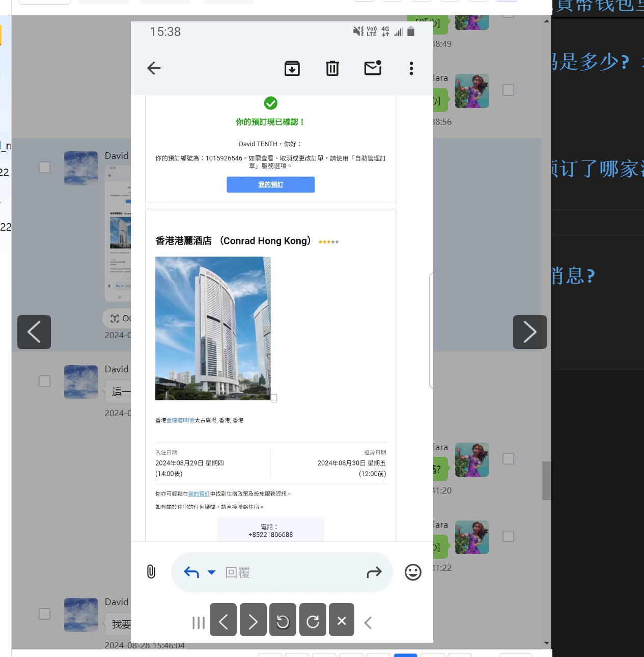Viewport: 644px width, 657px height.
Task: Tick the checkbox on the 41:22 message row
Action: click(508, 536)
